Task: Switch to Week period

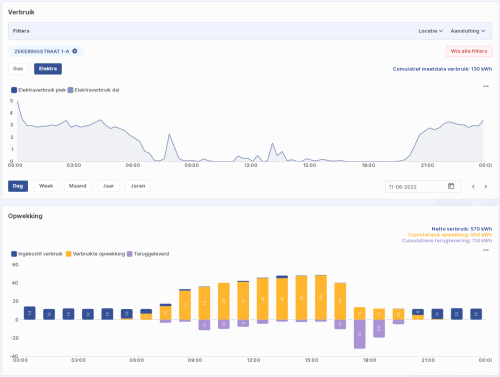Action: [46, 186]
